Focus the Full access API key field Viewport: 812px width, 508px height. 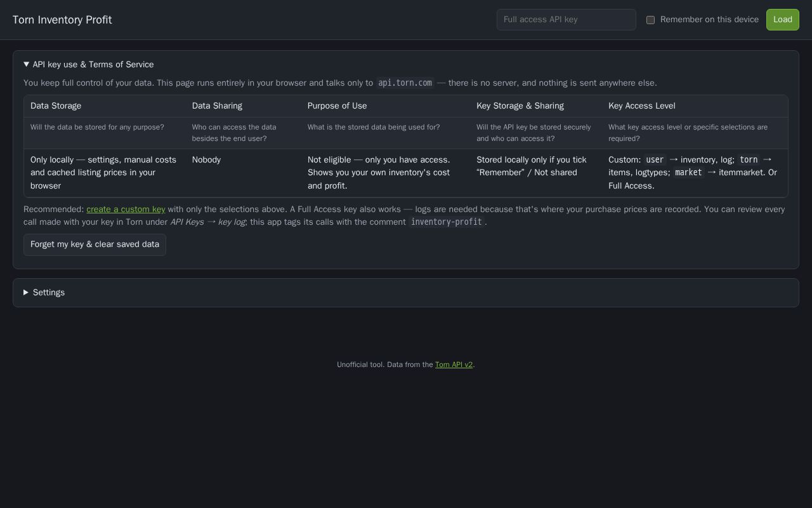566,20
